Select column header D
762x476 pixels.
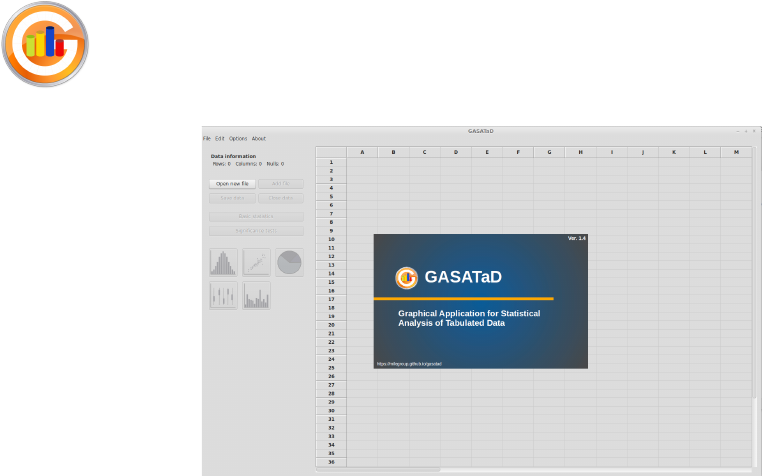click(x=456, y=152)
